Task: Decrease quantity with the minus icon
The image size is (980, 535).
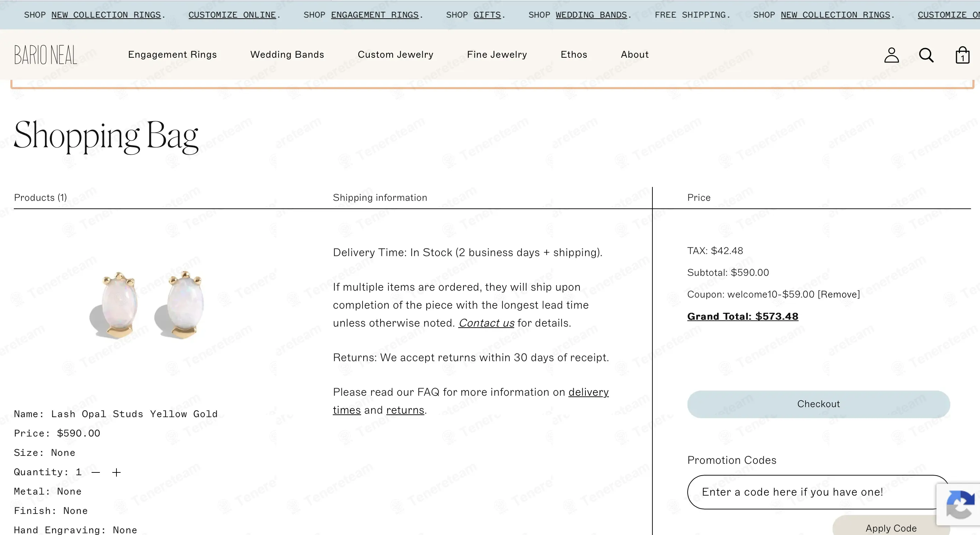Action: pyautogui.click(x=96, y=472)
